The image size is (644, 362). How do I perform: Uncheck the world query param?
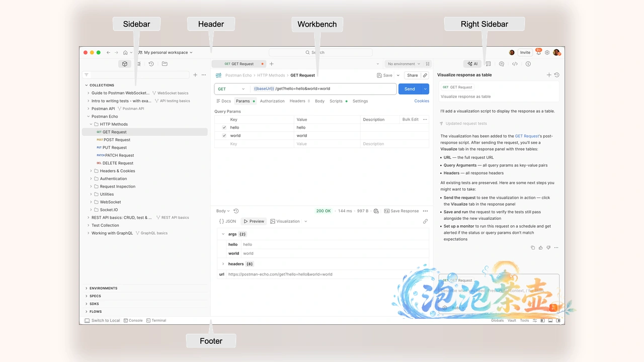click(x=224, y=136)
